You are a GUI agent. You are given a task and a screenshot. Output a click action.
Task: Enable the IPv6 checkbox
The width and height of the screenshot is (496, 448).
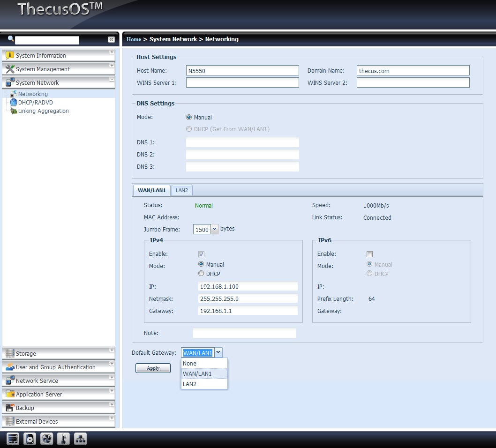tap(369, 254)
